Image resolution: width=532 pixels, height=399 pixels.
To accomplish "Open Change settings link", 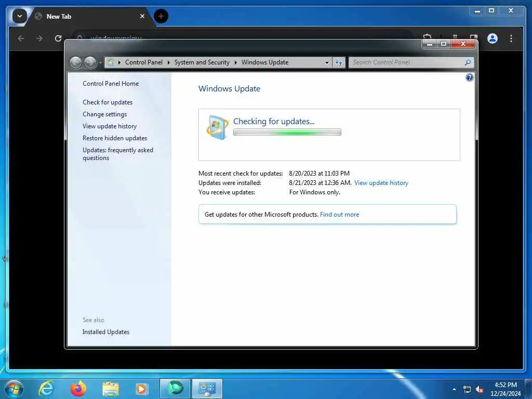I will point(104,114).
